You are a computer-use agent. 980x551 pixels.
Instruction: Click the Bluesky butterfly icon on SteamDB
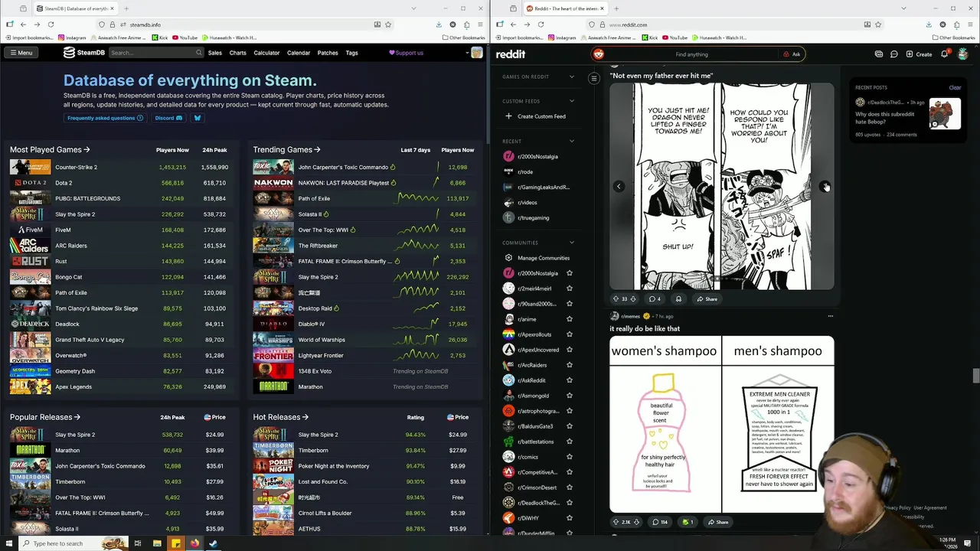pos(198,118)
